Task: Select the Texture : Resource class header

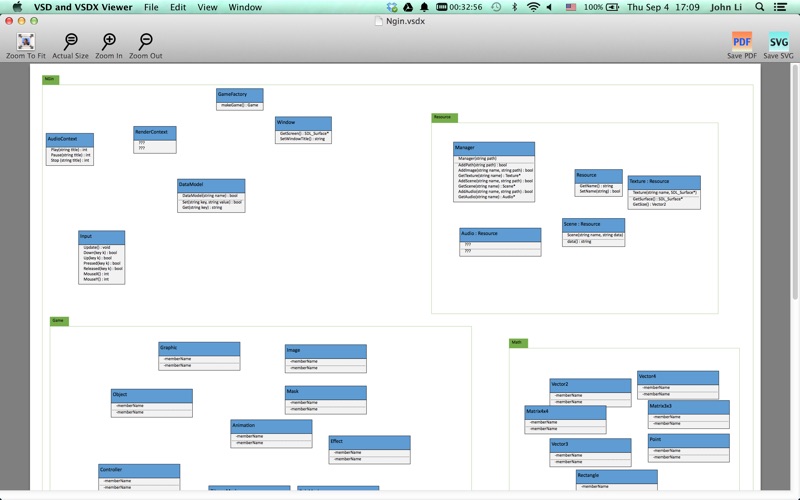Action: (664, 182)
